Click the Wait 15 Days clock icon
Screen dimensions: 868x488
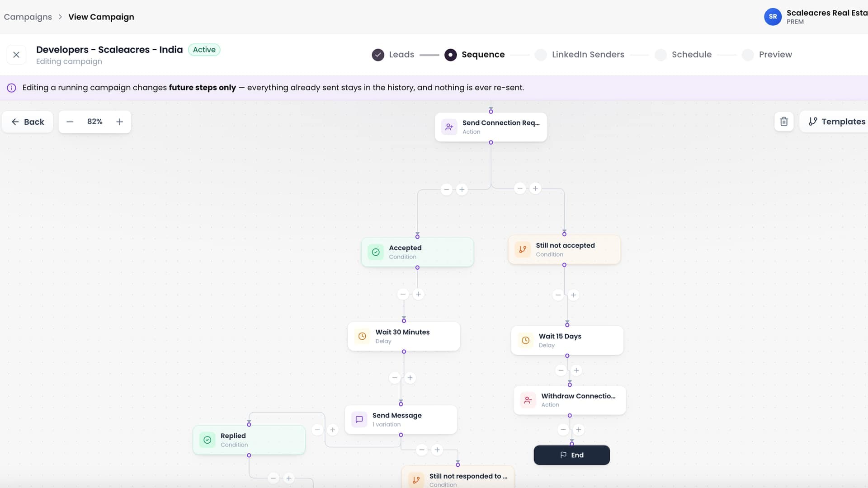pyautogui.click(x=525, y=340)
